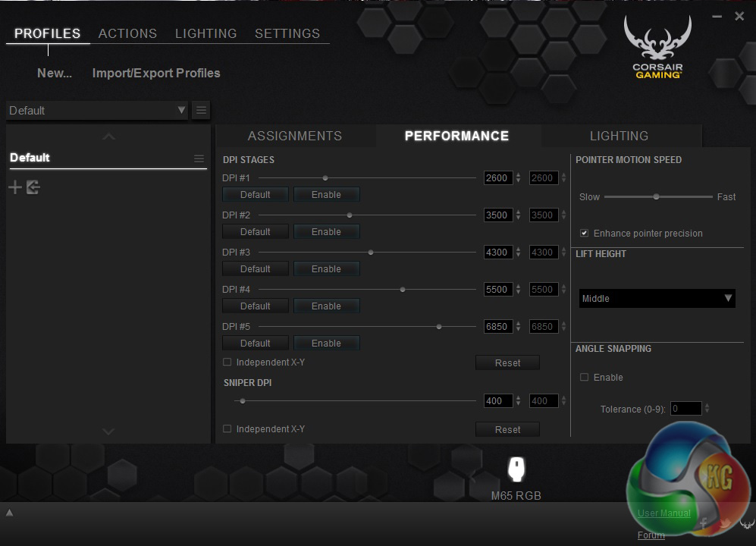Open the top LIGHTING tab next to ACTIONS
Viewport: 756px width, 546px height.
[x=206, y=33]
